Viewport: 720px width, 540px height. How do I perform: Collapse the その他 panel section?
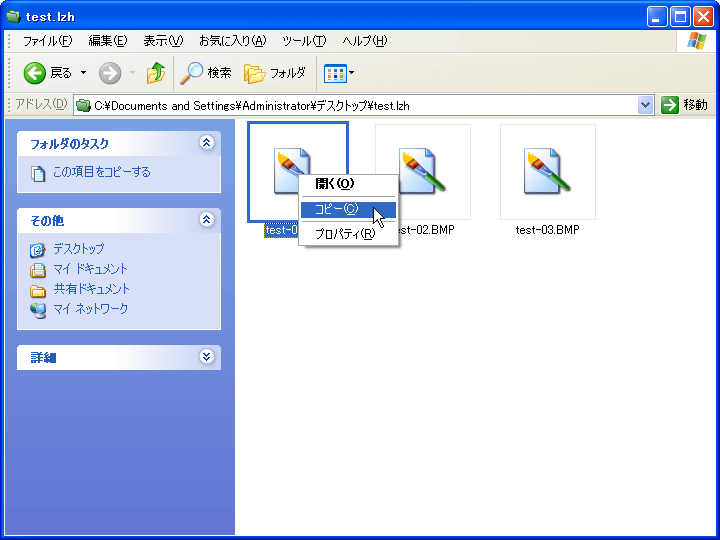click(x=207, y=219)
